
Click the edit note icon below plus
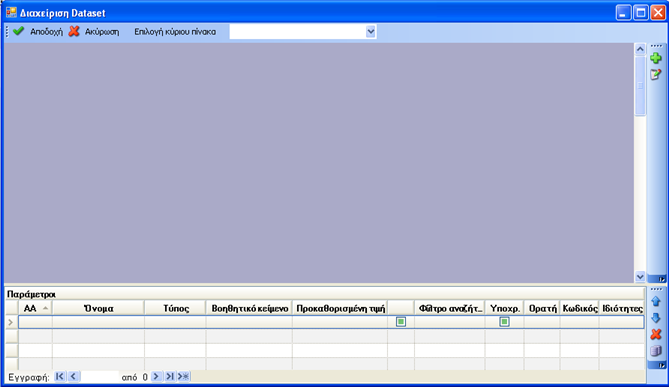[x=656, y=74]
